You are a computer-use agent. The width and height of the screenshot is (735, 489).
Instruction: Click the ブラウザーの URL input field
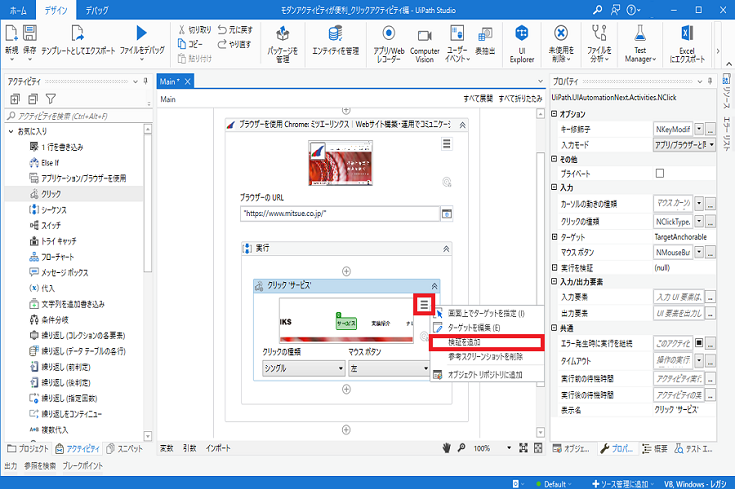339,213
